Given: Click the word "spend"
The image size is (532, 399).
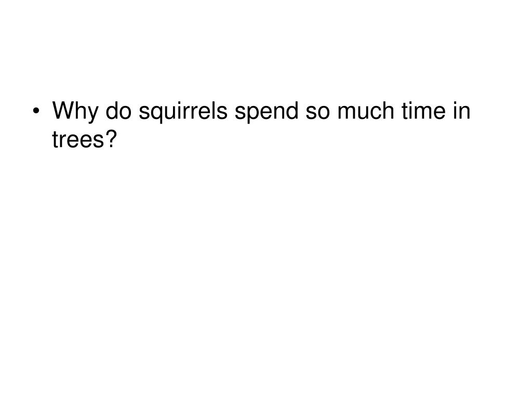Looking at the screenshot, I should (x=267, y=112).
